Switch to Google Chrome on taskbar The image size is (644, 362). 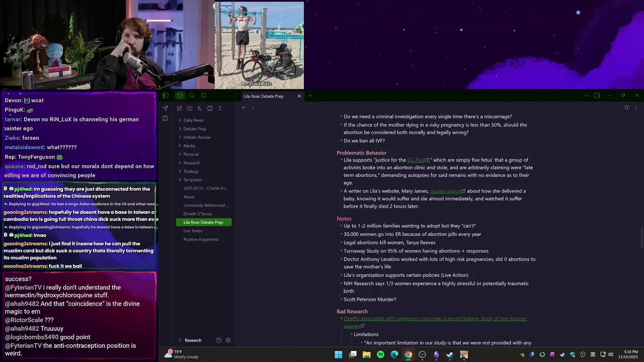408,354
